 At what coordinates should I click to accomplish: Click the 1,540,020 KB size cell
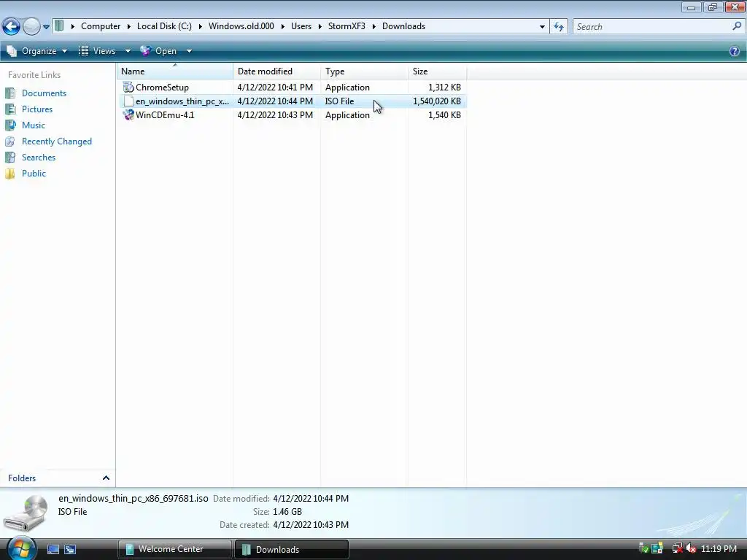pyautogui.click(x=437, y=101)
